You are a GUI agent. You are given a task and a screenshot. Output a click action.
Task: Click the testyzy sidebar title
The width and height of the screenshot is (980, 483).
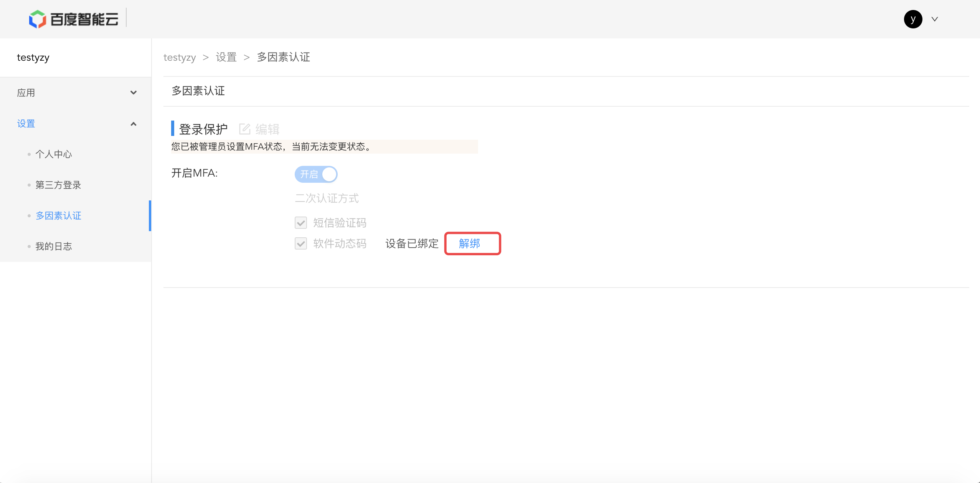point(33,58)
